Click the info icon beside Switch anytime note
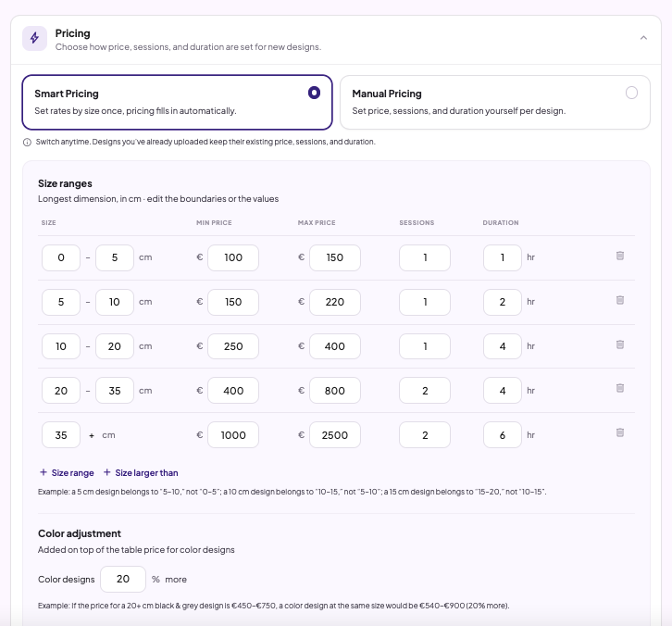The height and width of the screenshot is (626, 672). (27, 143)
